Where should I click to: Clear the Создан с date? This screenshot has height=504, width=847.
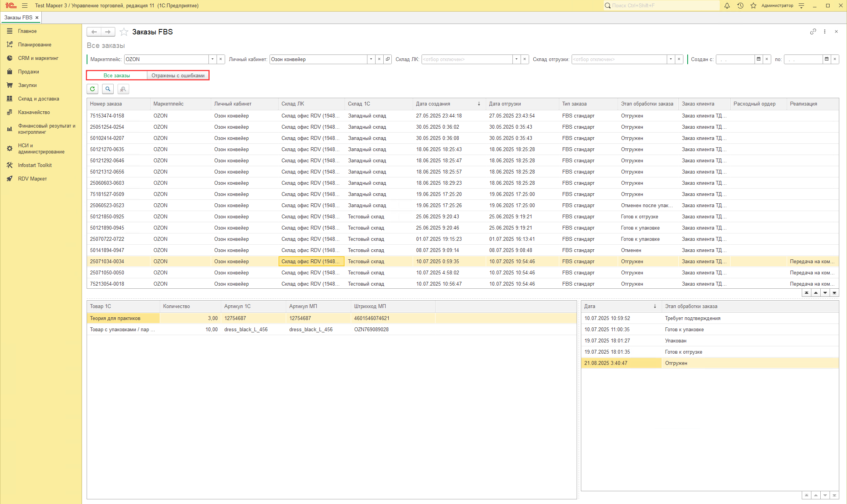pos(767,59)
